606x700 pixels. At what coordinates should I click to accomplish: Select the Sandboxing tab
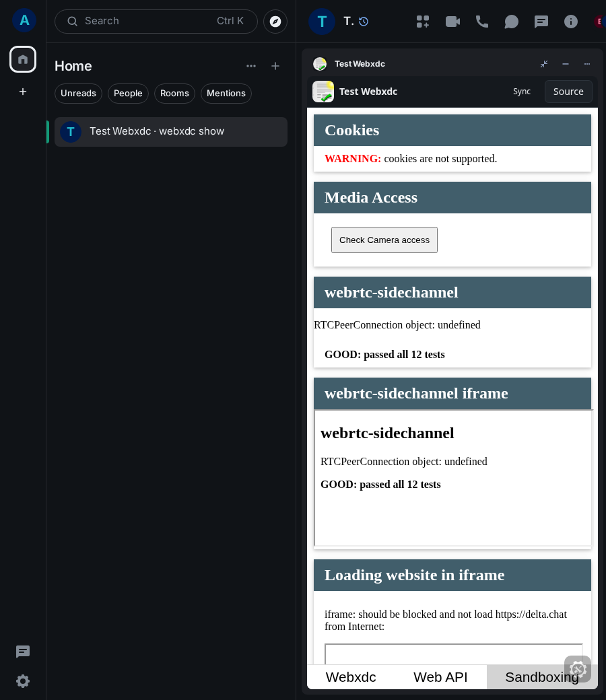(x=541, y=677)
